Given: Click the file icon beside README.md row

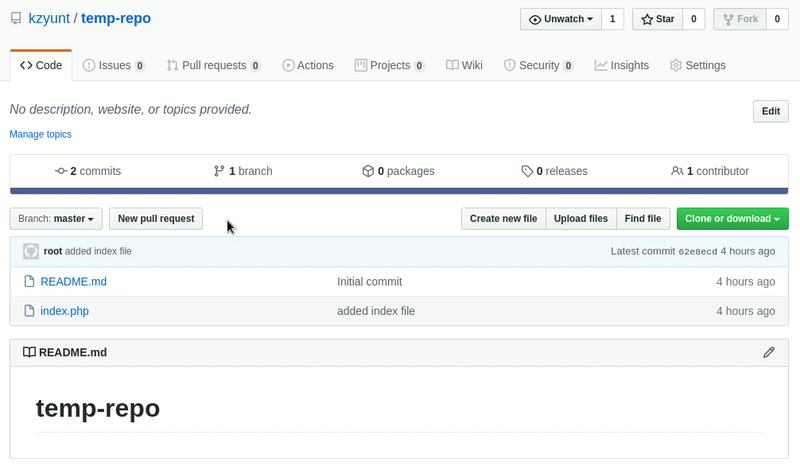Looking at the screenshot, I should [x=30, y=282].
